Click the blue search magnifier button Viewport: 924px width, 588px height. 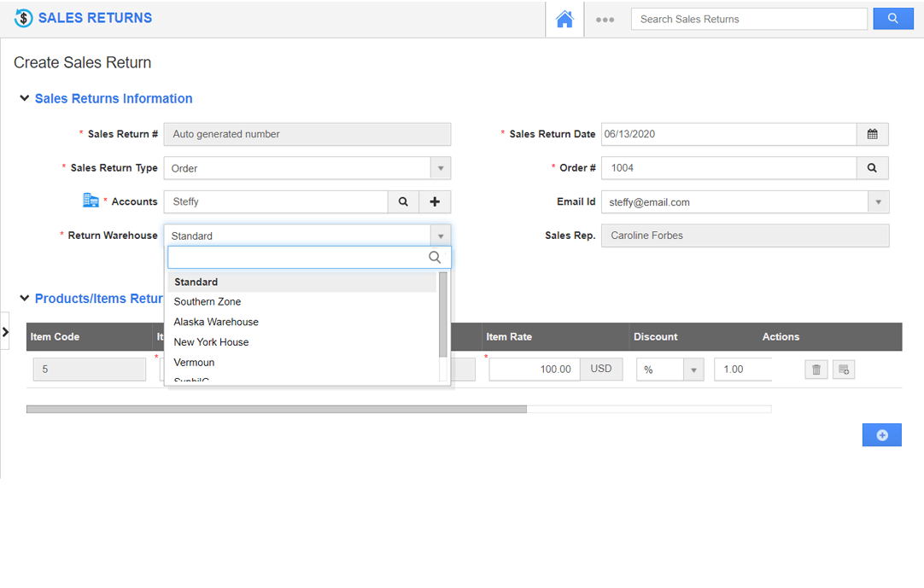point(892,19)
